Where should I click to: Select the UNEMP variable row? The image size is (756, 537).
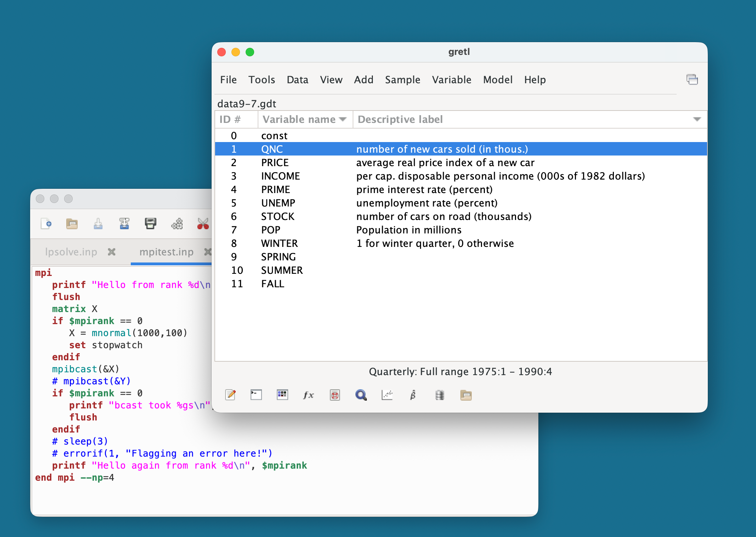pyautogui.click(x=278, y=203)
